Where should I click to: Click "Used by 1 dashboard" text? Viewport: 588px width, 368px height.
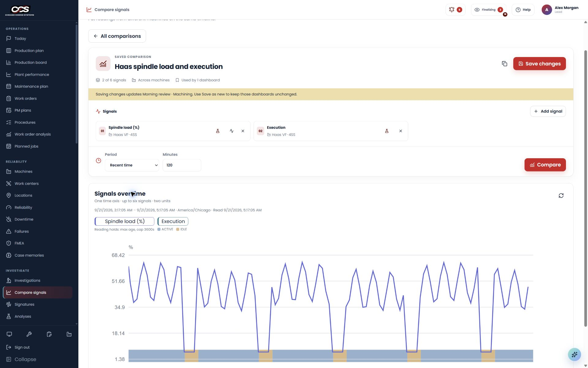point(200,80)
